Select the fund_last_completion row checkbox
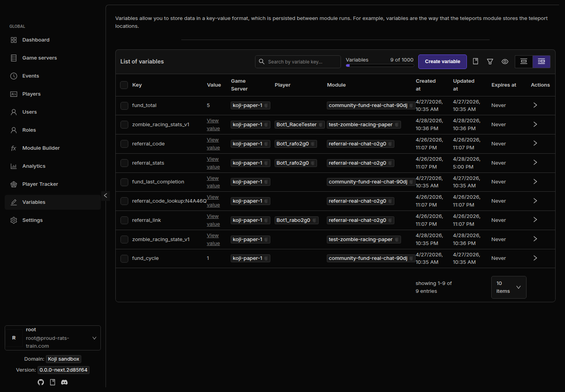The image size is (565, 392). tap(124, 182)
